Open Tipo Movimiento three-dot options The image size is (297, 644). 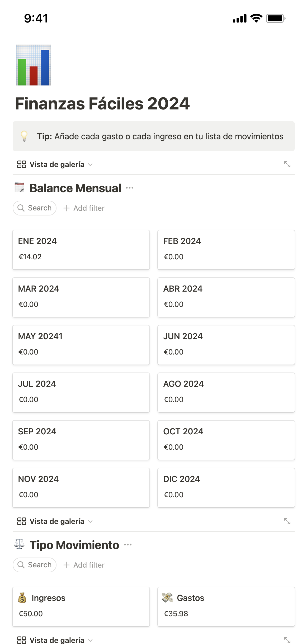pos(128,545)
